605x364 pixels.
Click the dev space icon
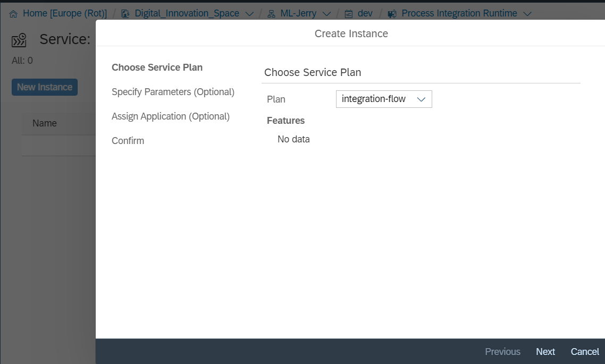coord(349,13)
